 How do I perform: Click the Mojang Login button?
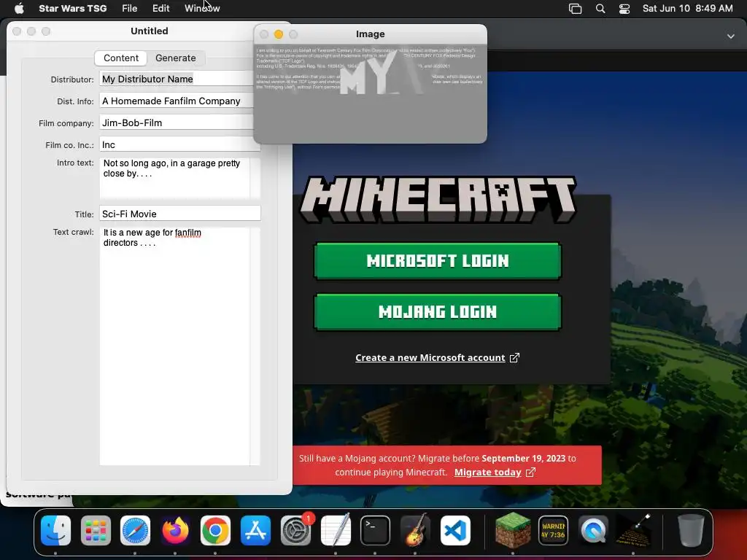pyautogui.click(x=438, y=312)
